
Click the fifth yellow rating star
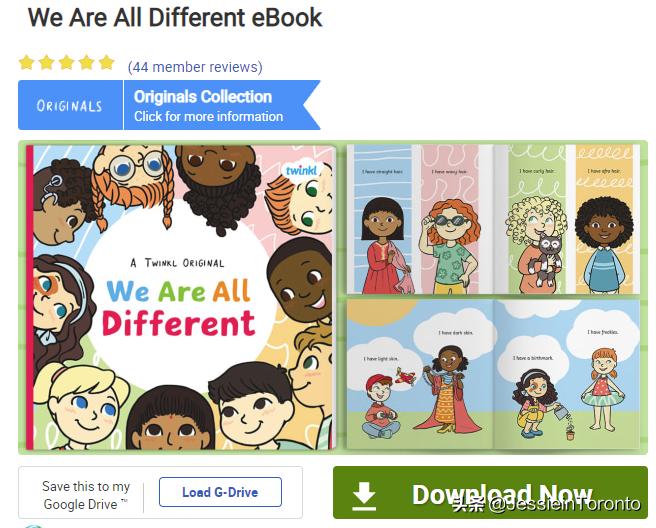[x=107, y=62]
